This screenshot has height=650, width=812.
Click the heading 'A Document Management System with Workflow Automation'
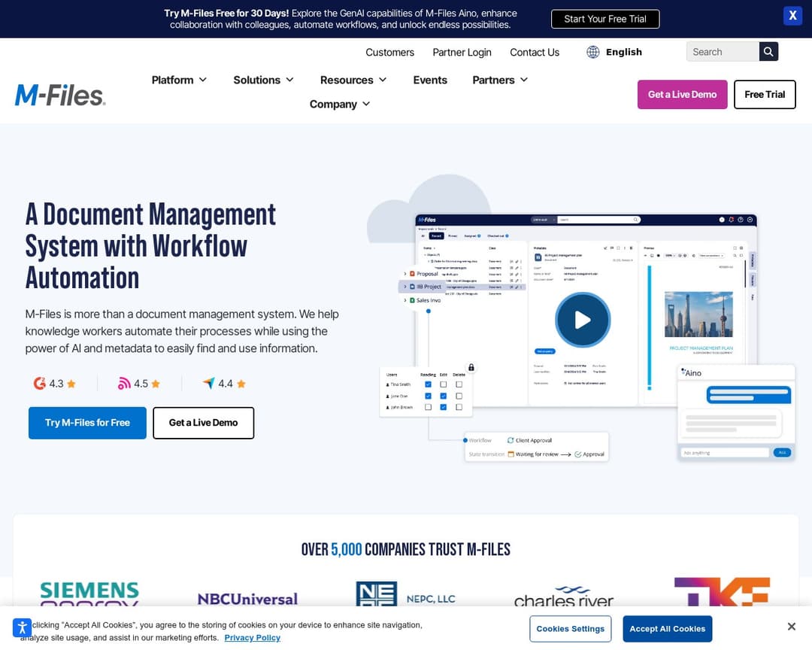coord(150,246)
